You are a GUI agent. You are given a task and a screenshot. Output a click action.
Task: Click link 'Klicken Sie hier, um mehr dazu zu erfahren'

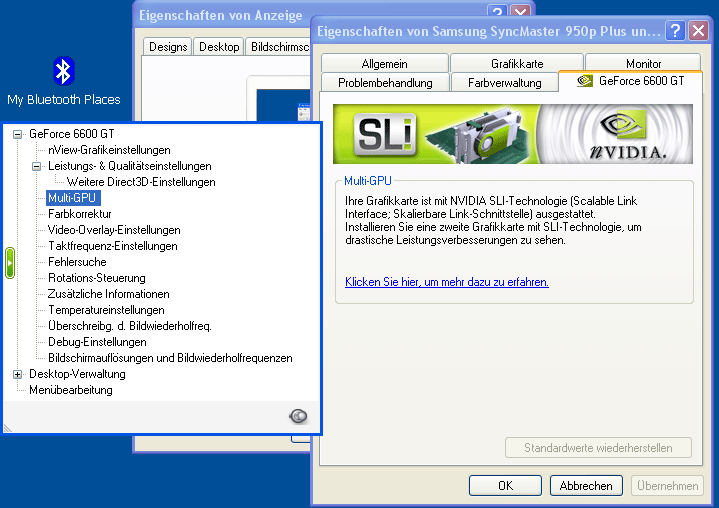(x=447, y=282)
